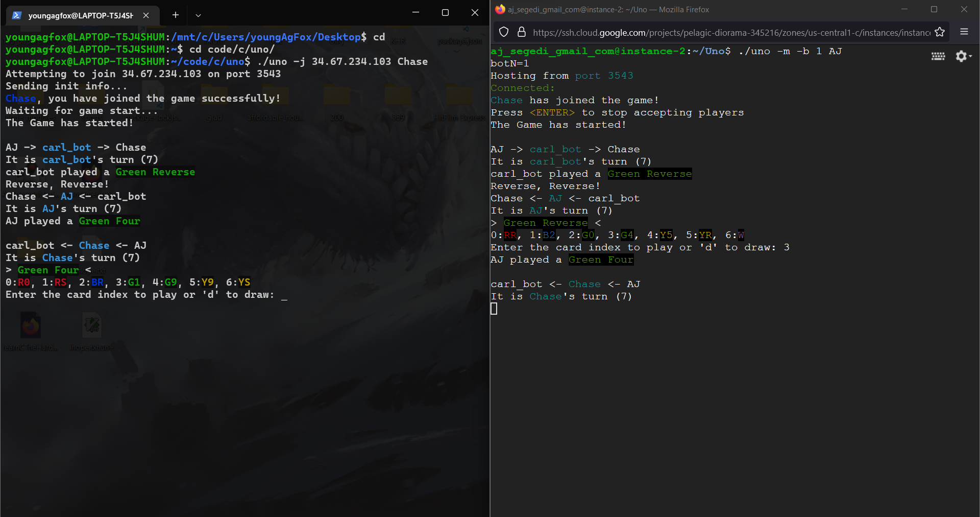Close the Firefox SSH window
The height and width of the screenshot is (517, 980).
click(964, 9)
